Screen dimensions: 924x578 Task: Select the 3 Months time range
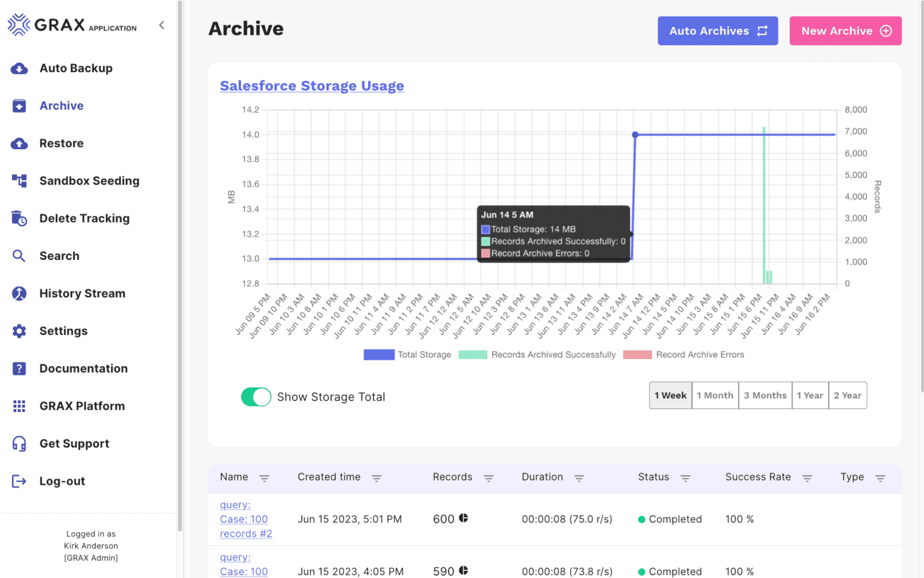pos(765,395)
